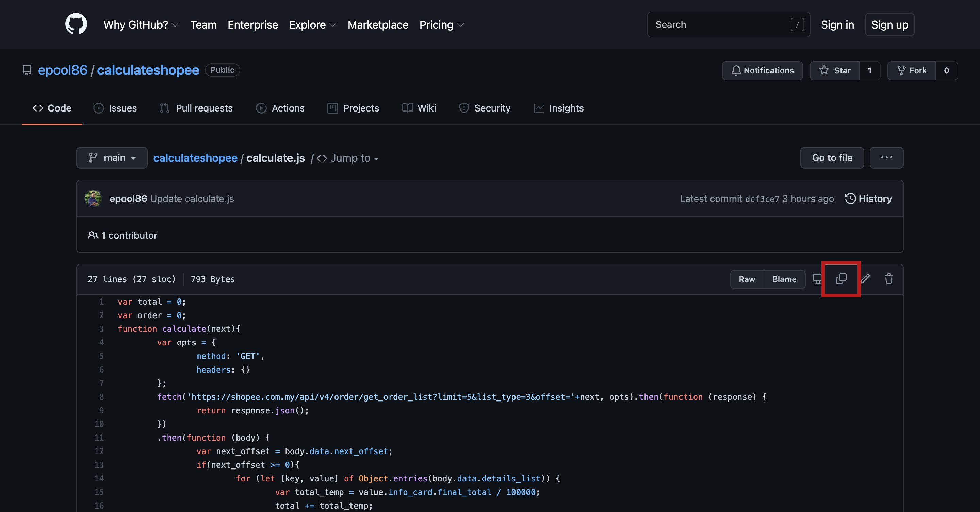Expand the Explore menu
Viewport: 980px width, 512px height.
312,25
